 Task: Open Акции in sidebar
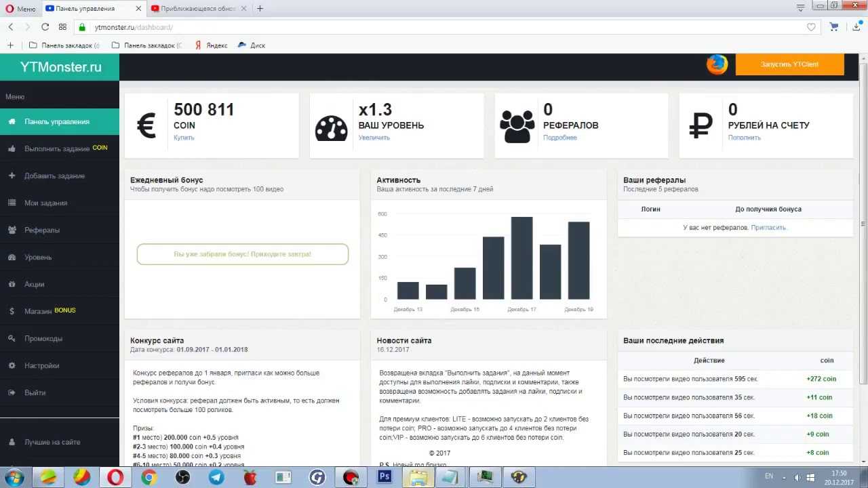[x=60, y=284]
